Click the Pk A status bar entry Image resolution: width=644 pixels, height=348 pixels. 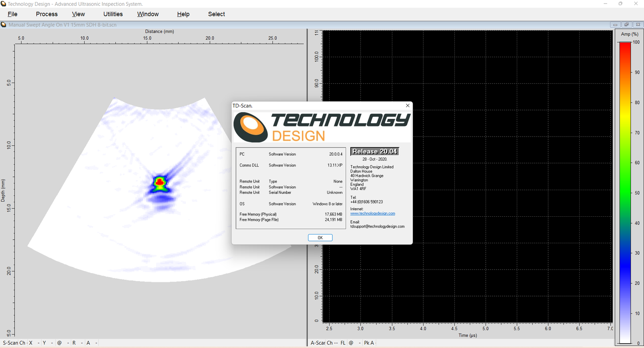[x=369, y=343]
